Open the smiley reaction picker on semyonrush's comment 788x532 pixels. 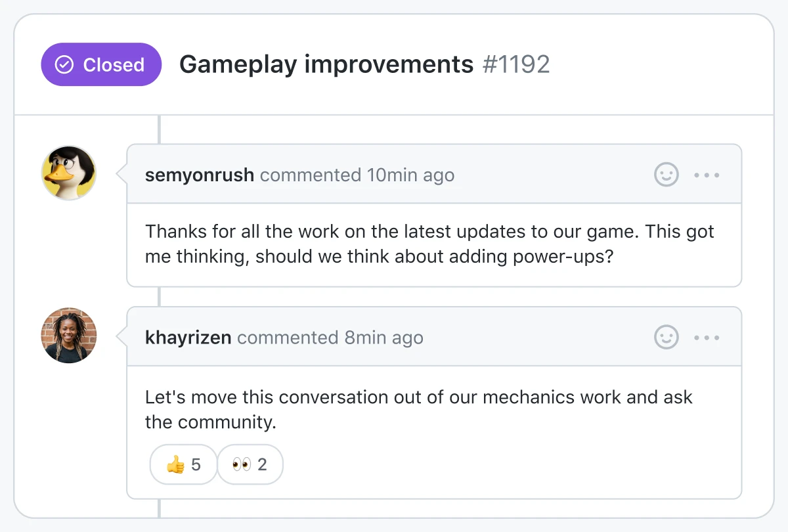pyautogui.click(x=666, y=175)
